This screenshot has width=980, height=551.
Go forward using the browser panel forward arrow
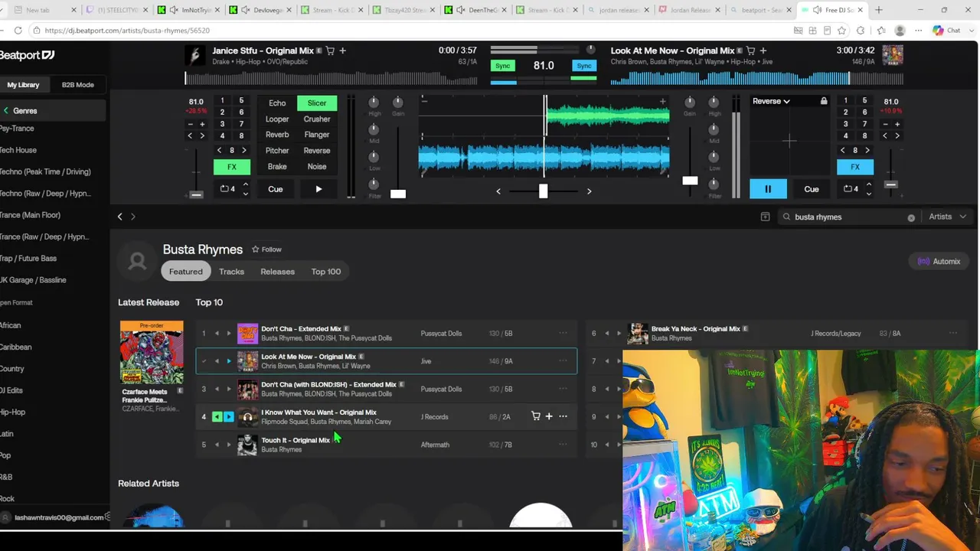pos(132,217)
